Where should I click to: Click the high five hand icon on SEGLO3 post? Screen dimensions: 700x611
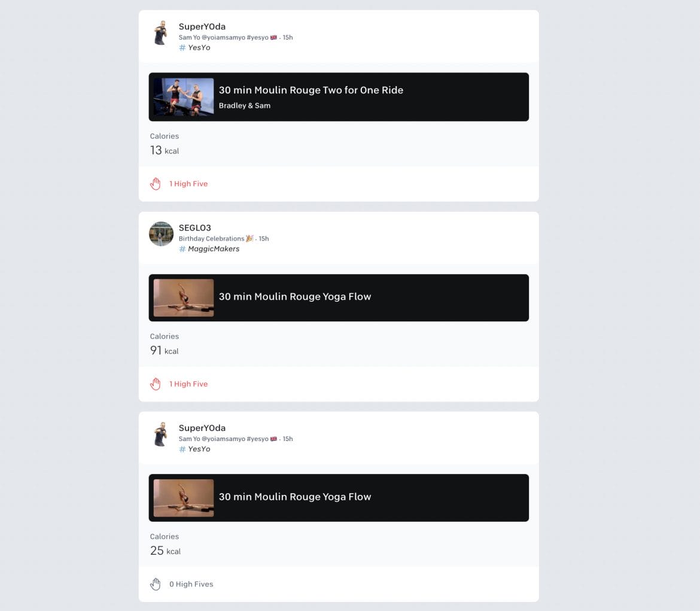click(x=156, y=384)
